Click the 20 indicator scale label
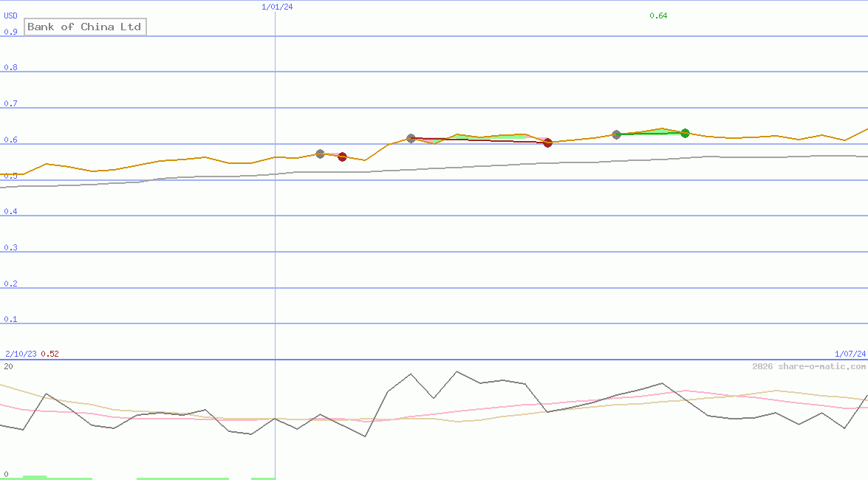This screenshot has width=868, height=480. [8, 366]
